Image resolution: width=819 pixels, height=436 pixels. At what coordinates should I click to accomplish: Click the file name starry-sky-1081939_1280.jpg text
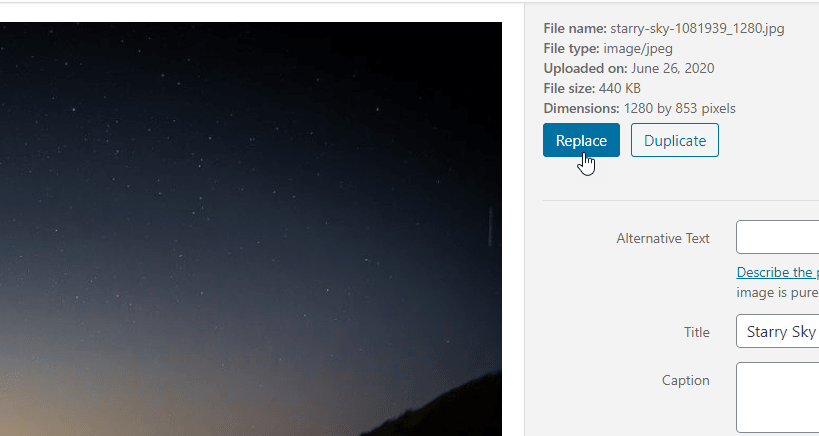tap(697, 29)
